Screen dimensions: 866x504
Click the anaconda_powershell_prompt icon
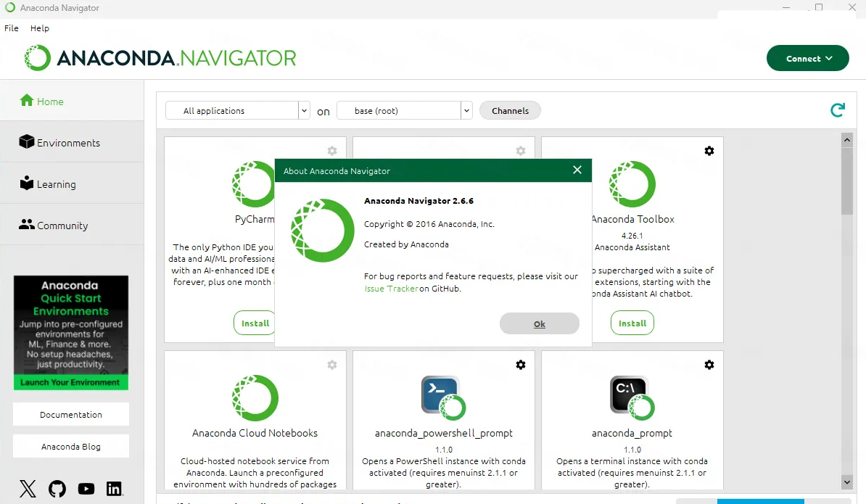pyautogui.click(x=443, y=398)
